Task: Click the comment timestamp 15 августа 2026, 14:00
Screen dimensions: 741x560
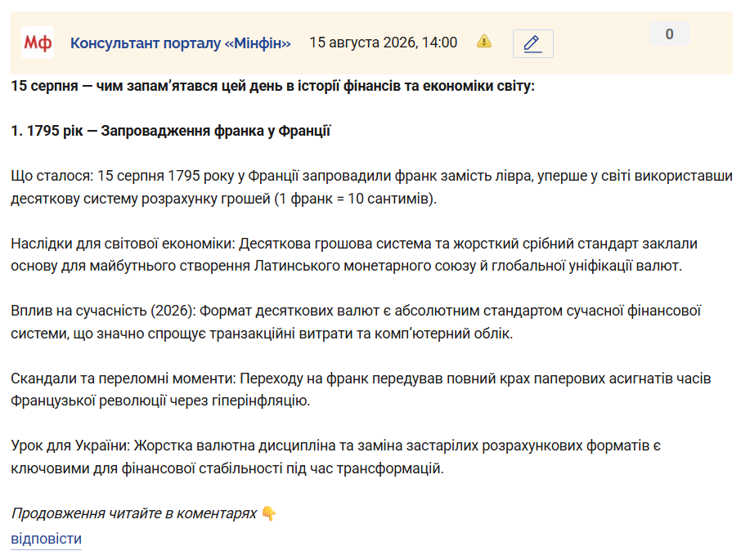Action: [x=384, y=43]
